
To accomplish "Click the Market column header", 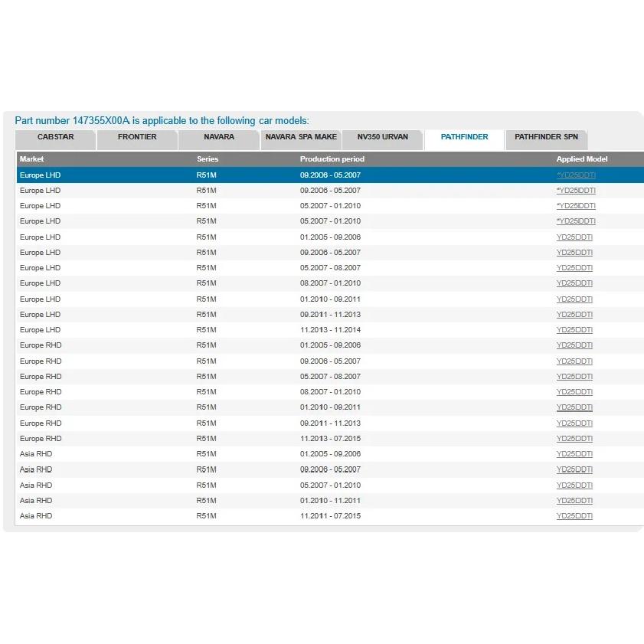I will pyautogui.click(x=31, y=159).
